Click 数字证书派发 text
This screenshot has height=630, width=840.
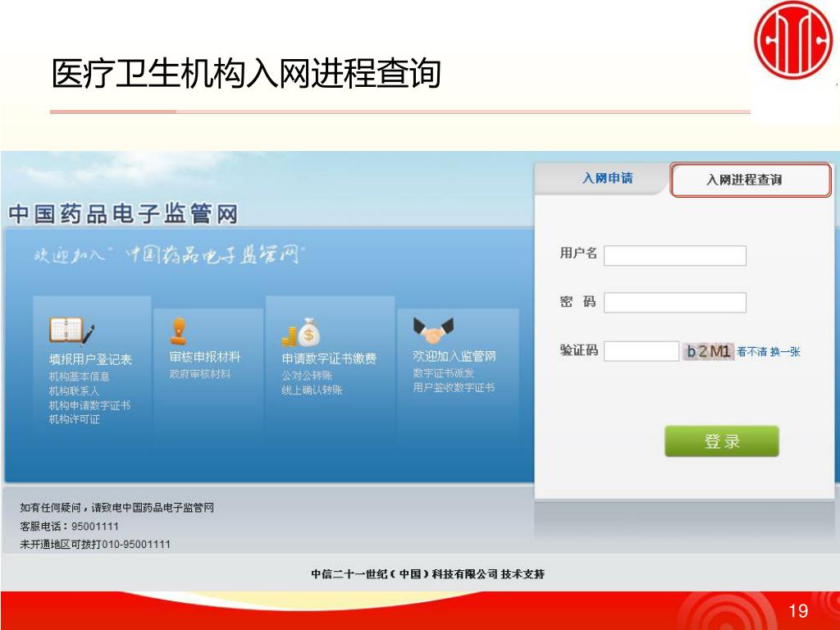click(x=443, y=373)
